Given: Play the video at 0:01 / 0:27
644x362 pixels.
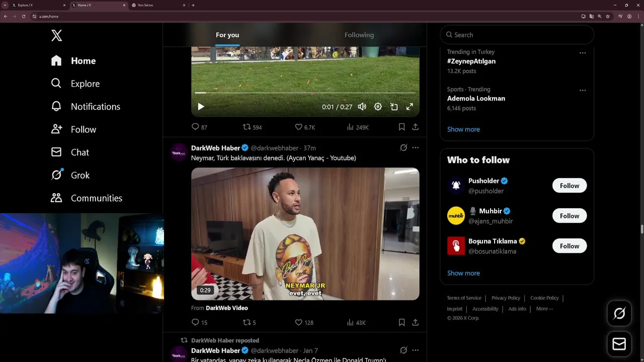Looking at the screenshot, I should coord(201,107).
